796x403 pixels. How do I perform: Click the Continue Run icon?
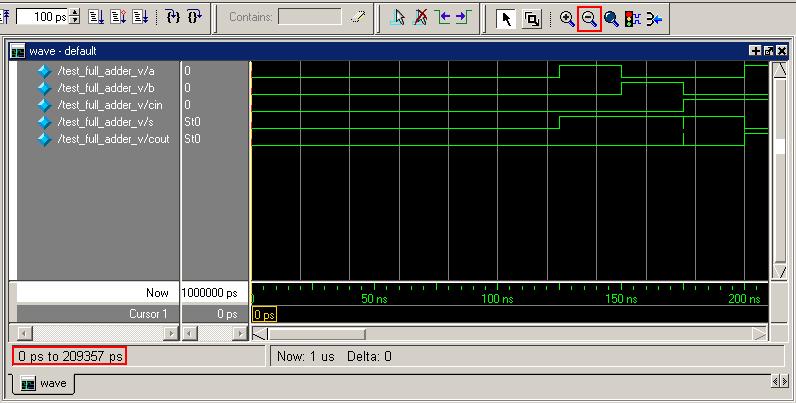point(118,17)
